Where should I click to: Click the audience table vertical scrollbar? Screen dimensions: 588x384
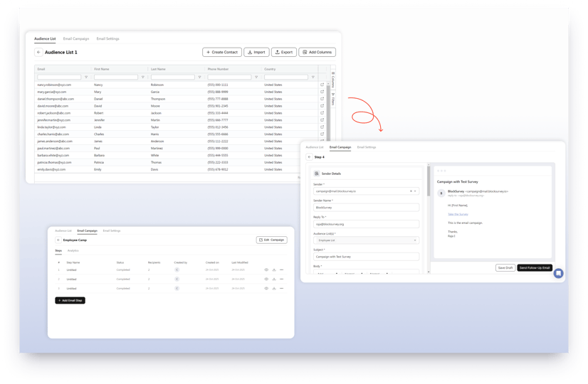click(328, 112)
